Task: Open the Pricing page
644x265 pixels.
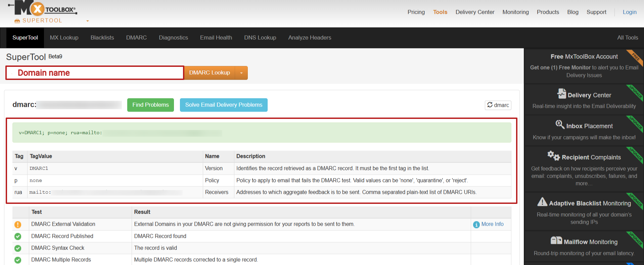Action: click(x=416, y=12)
